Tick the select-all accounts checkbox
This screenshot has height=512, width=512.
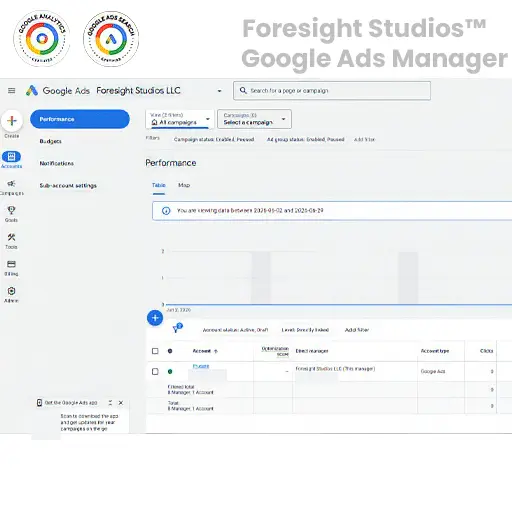point(155,351)
